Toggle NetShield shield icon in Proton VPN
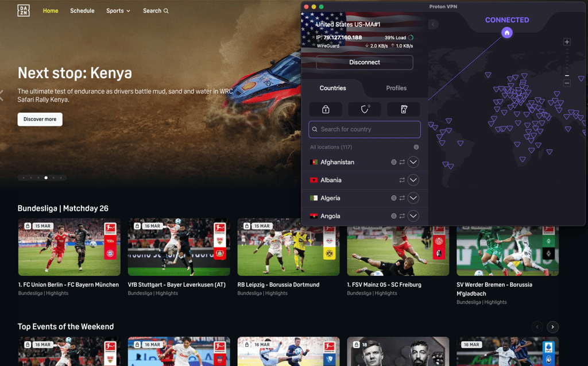The image size is (588, 366). (365, 109)
